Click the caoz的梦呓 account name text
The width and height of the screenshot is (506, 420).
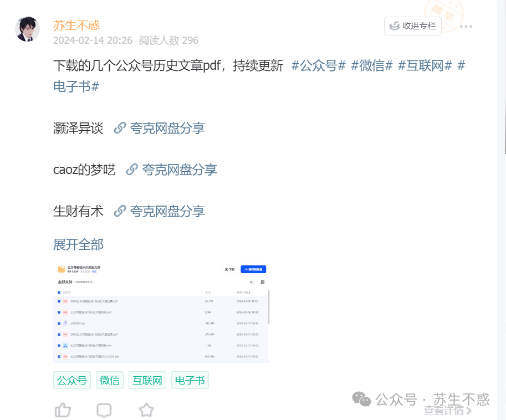(84, 170)
